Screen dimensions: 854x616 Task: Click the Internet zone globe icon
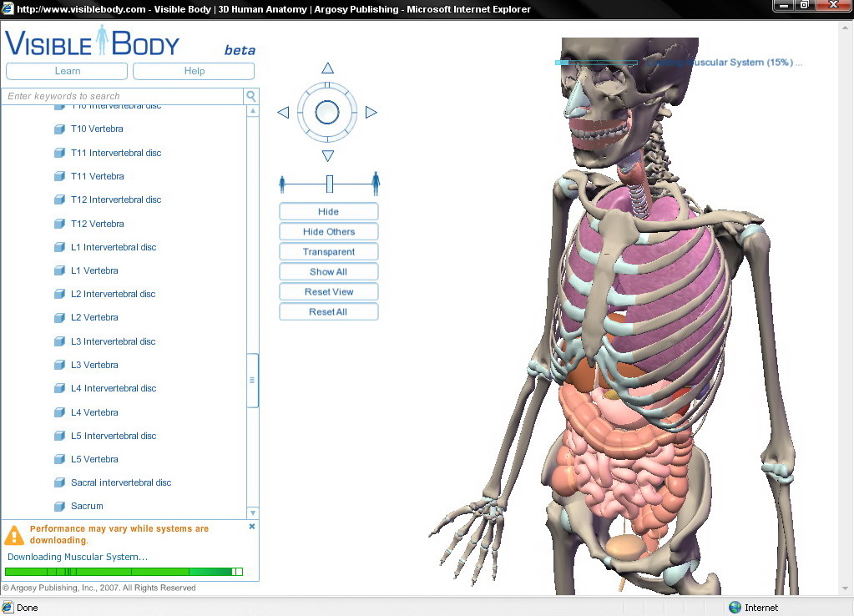[735, 608]
